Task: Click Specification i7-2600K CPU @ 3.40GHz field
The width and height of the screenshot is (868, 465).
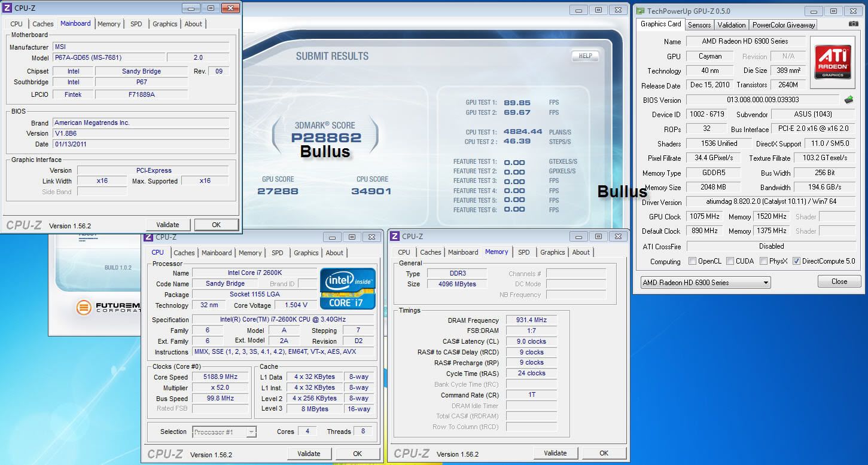Action: (284, 320)
